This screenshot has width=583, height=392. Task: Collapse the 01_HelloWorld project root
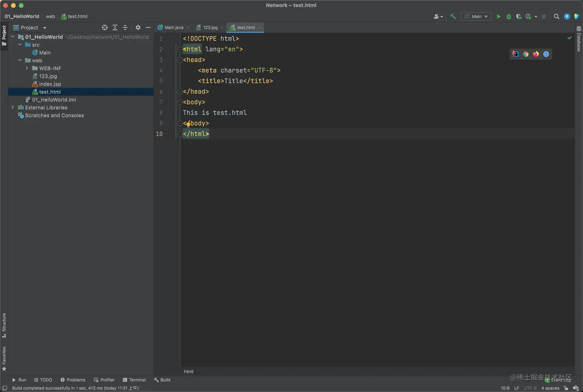13,37
